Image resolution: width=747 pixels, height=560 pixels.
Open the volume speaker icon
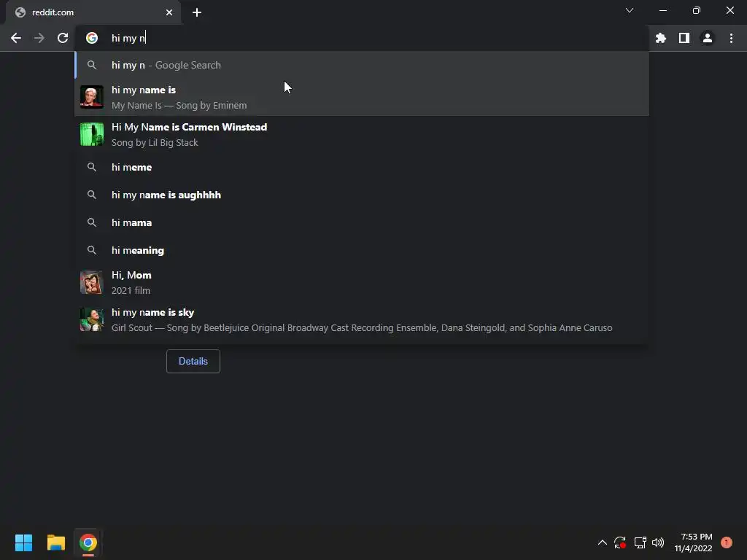point(658,542)
